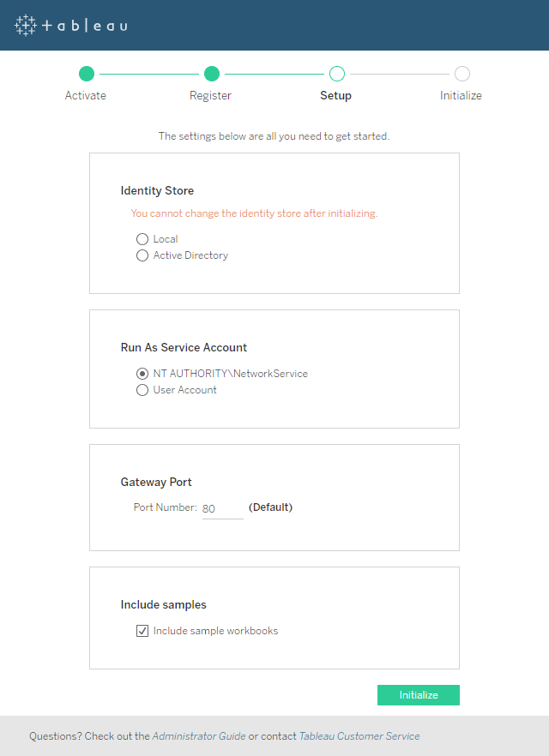
Task: Click the Setup step circle
Action: [x=337, y=74]
